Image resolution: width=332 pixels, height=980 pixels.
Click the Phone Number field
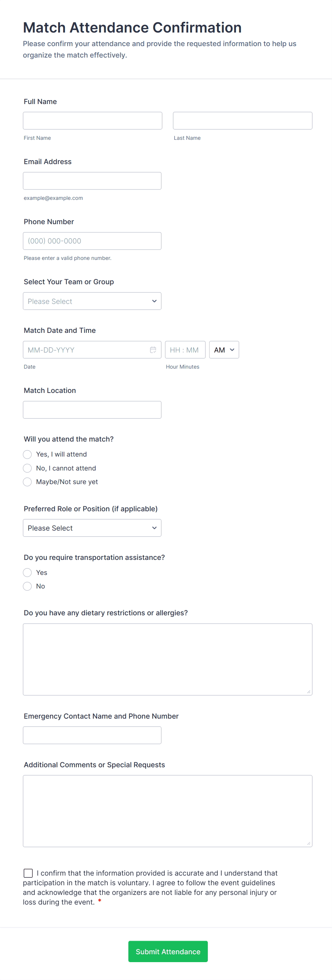92,241
